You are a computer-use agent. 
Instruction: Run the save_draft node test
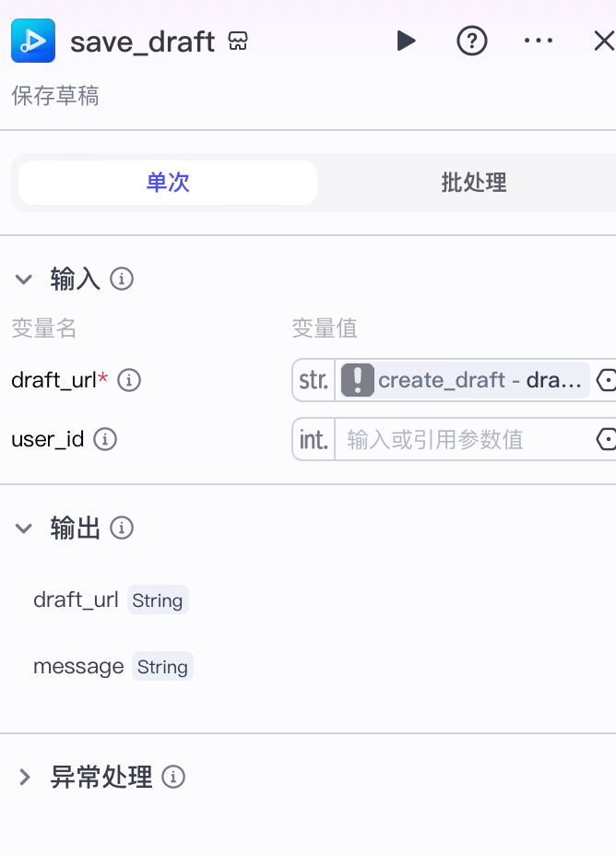tap(406, 41)
